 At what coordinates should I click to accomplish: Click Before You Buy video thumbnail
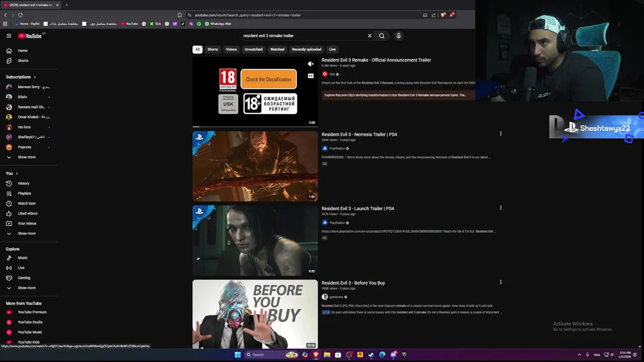click(255, 314)
